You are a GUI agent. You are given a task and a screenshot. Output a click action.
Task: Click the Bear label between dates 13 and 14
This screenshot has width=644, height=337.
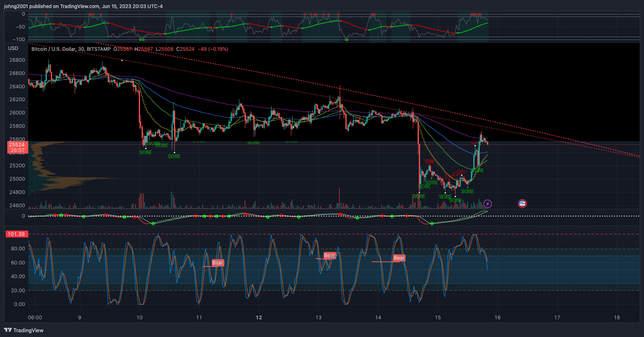click(x=329, y=256)
